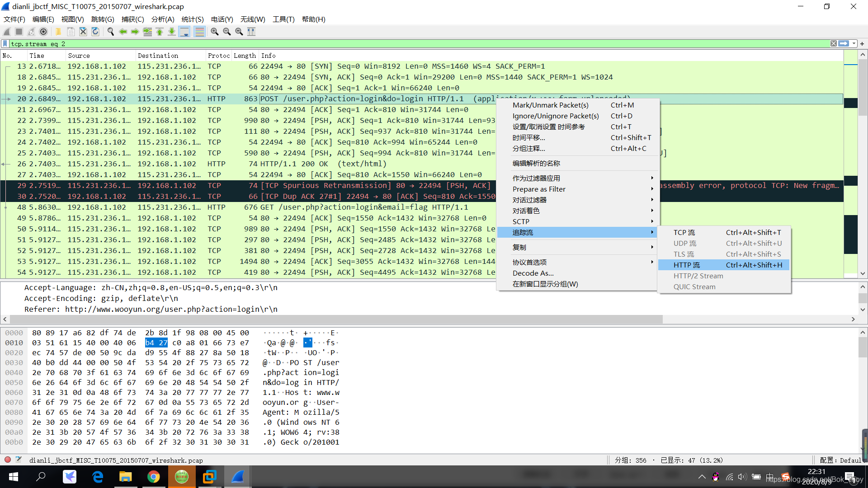
Task: Sort packets by Destination column header
Action: 170,56
